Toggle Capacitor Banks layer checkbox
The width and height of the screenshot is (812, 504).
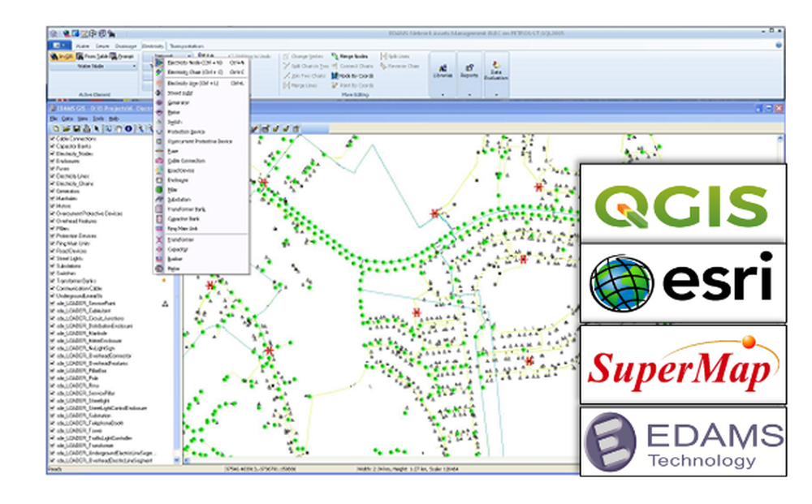coord(52,146)
